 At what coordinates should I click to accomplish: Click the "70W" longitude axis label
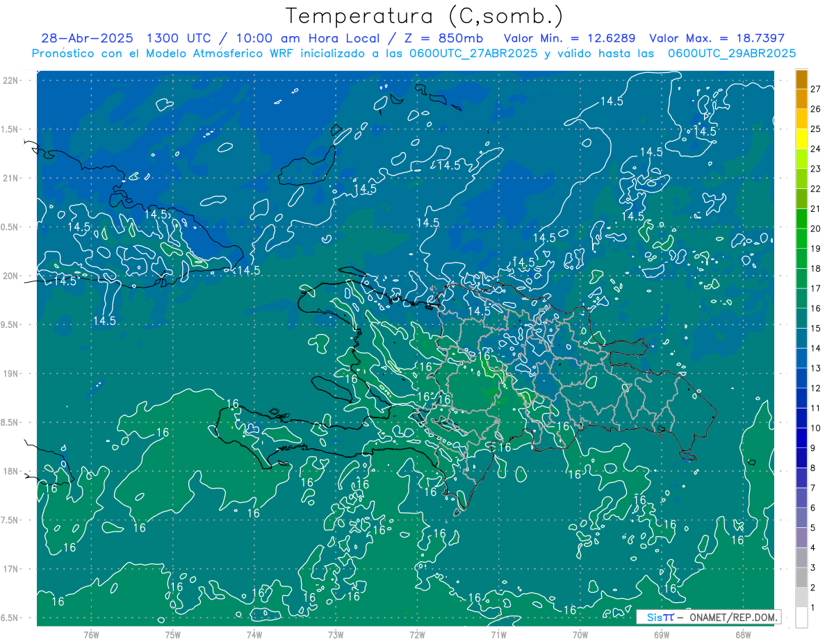click(x=580, y=634)
